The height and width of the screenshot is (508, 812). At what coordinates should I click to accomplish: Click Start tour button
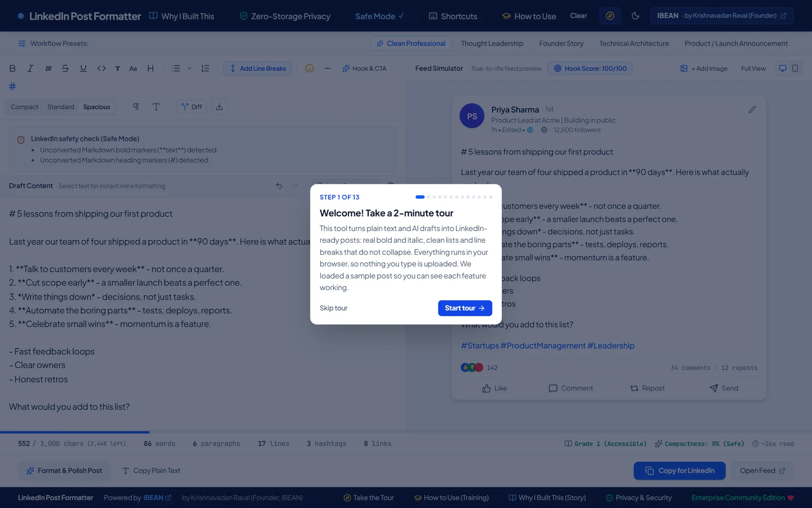click(465, 308)
